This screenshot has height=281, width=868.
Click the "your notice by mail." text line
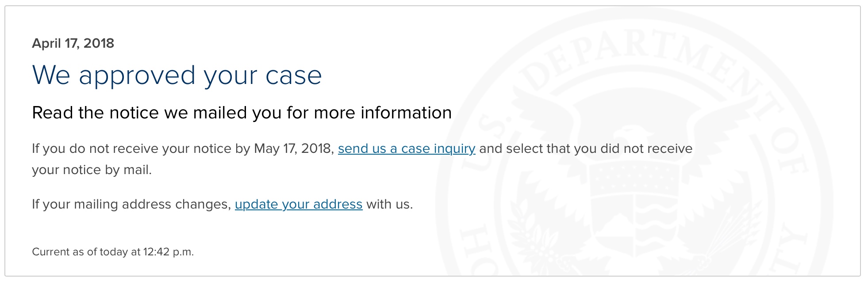coord(92,170)
